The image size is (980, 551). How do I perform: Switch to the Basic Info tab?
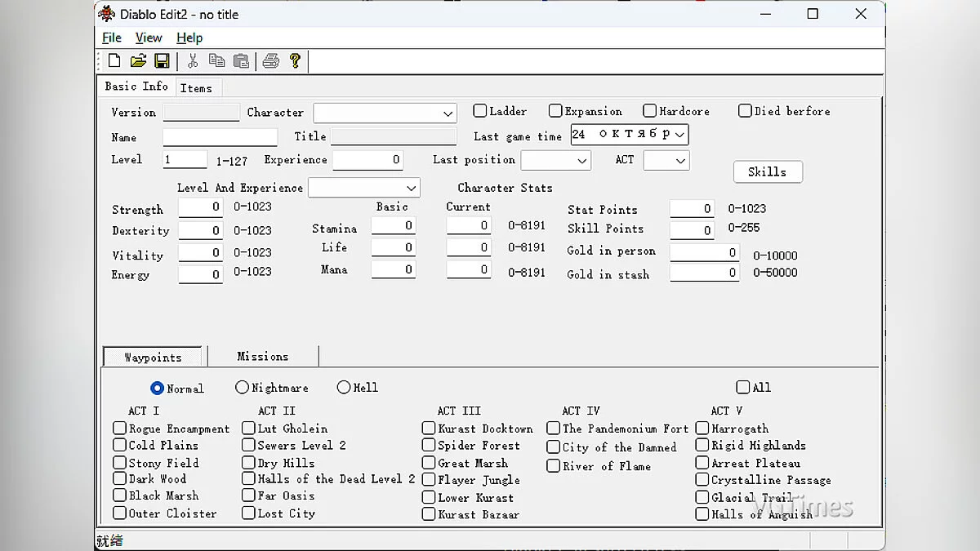pos(136,86)
